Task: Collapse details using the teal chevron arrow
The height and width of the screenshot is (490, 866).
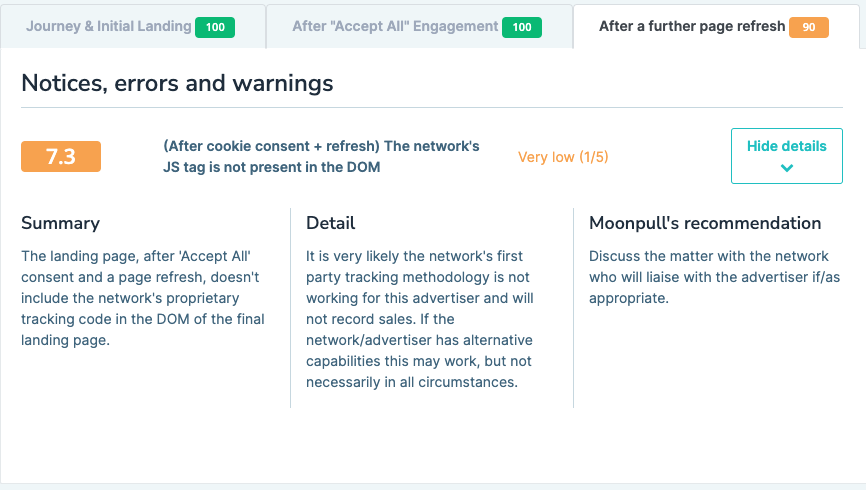Action: coord(787,168)
